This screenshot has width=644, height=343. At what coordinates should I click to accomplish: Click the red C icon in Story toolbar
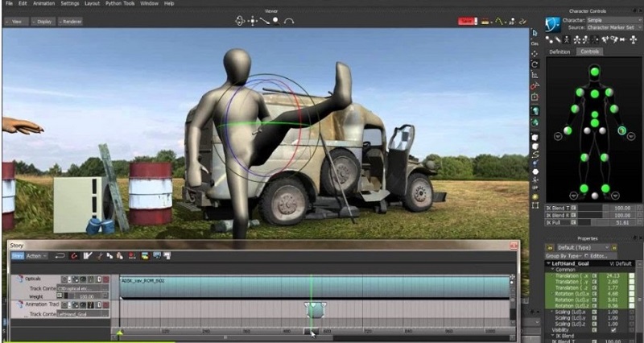(74, 256)
